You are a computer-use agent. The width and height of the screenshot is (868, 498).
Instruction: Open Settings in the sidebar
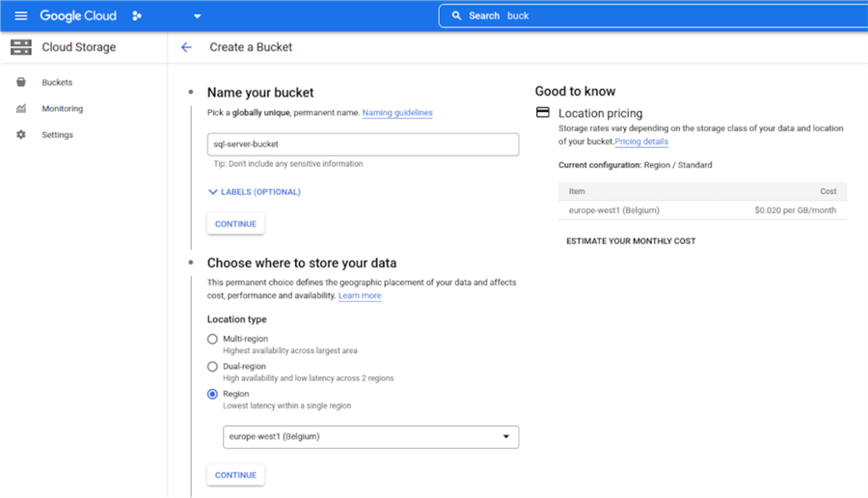point(58,134)
